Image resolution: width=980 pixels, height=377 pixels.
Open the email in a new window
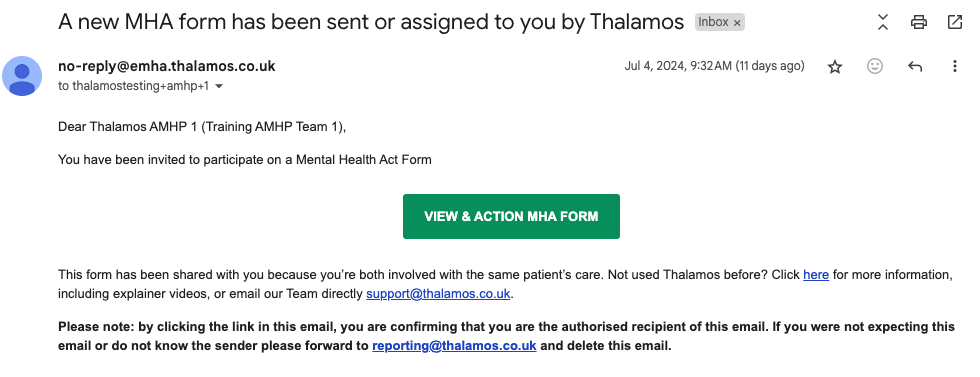click(x=954, y=23)
